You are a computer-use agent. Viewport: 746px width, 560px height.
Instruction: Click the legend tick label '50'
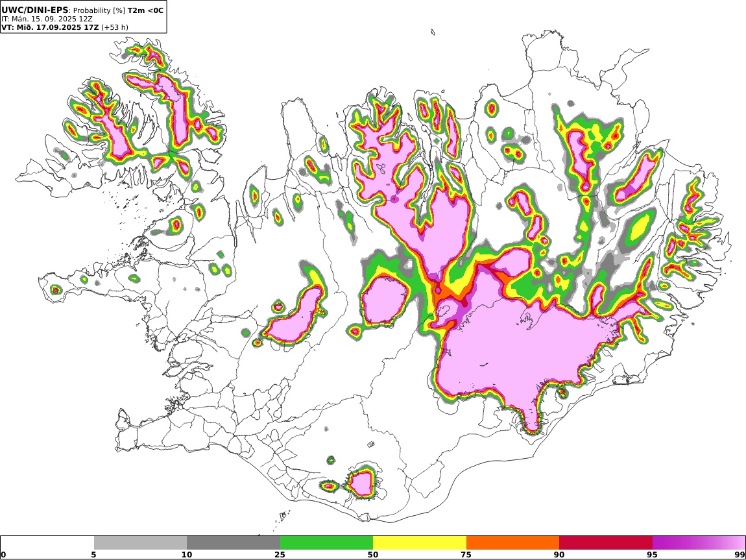pyautogui.click(x=373, y=555)
